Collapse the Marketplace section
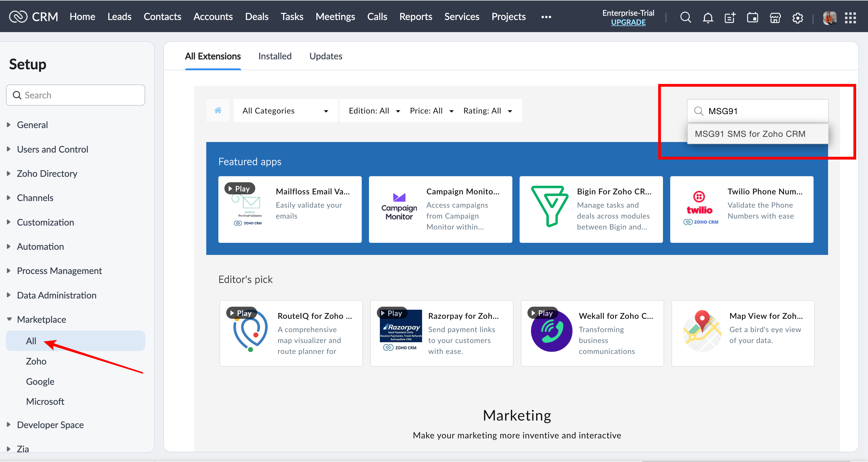The width and height of the screenshot is (868, 462). click(9, 319)
